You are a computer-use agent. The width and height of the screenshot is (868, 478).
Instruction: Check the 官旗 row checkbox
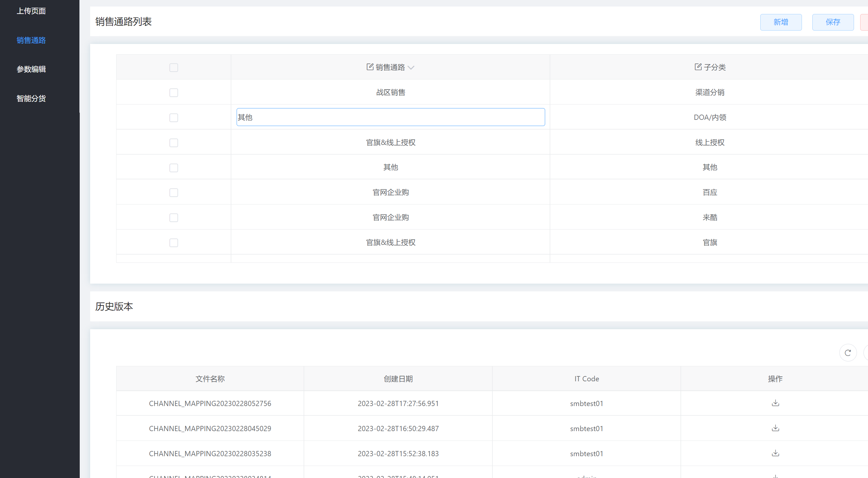click(x=173, y=243)
